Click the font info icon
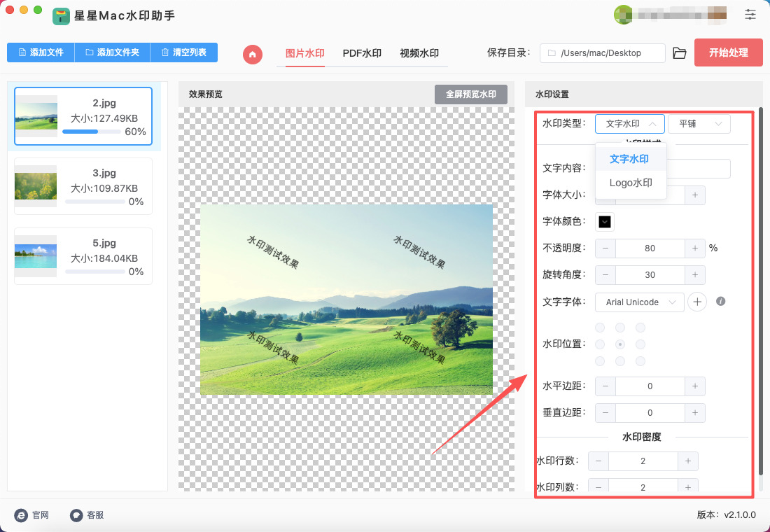The width and height of the screenshot is (770, 532). (720, 302)
